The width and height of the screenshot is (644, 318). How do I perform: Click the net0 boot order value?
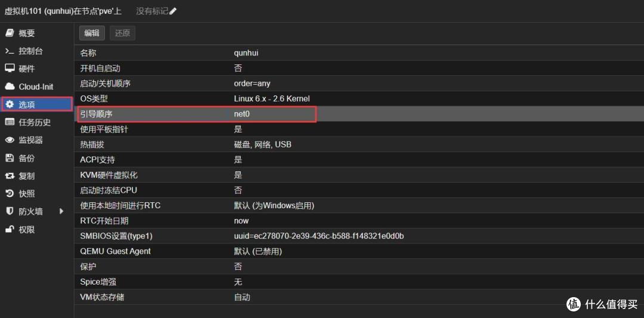242,114
